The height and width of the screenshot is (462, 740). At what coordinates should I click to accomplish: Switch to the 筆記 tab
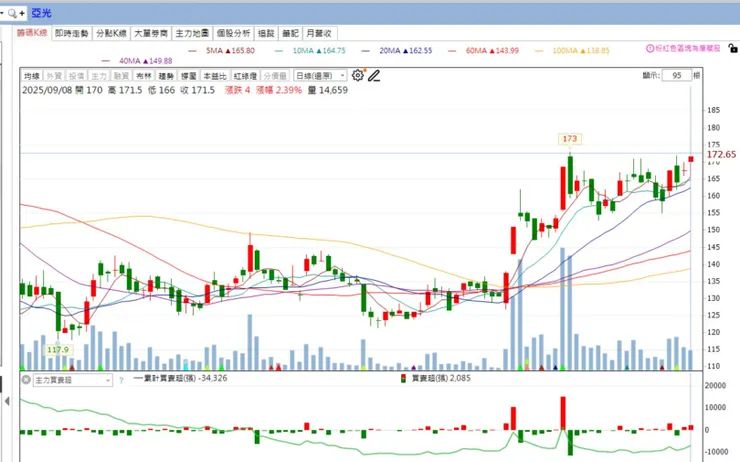click(x=290, y=34)
